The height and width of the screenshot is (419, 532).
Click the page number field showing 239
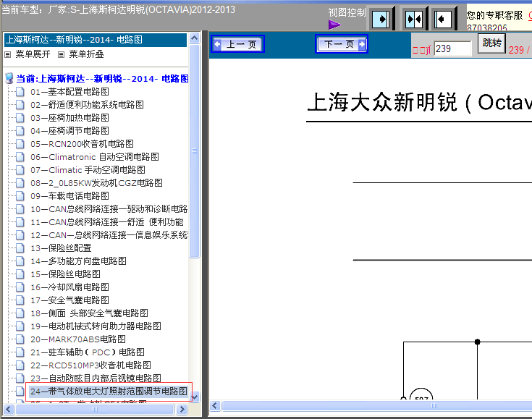click(452, 49)
